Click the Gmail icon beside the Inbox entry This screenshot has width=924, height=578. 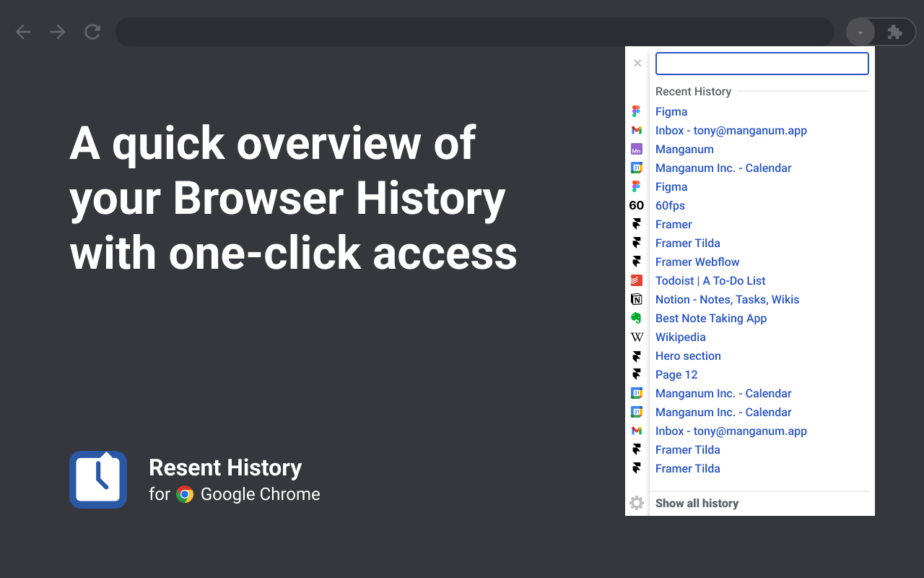[x=637, y=130]
